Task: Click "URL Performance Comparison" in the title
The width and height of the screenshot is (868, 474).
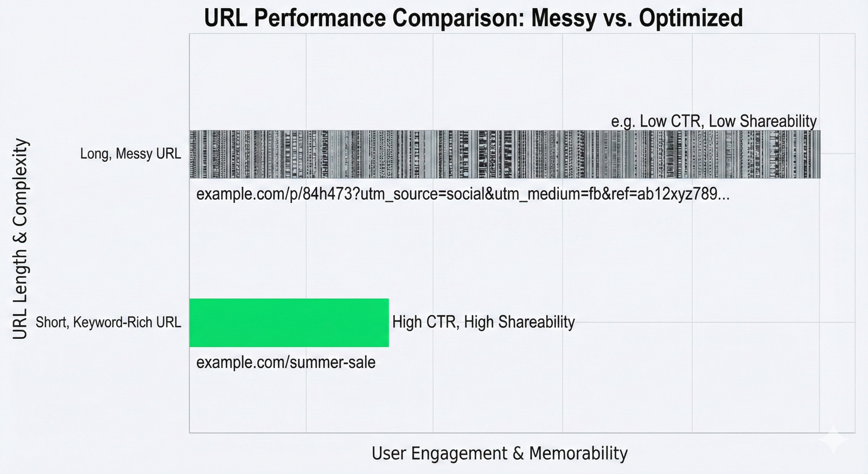Action: [x=363, y=18]
